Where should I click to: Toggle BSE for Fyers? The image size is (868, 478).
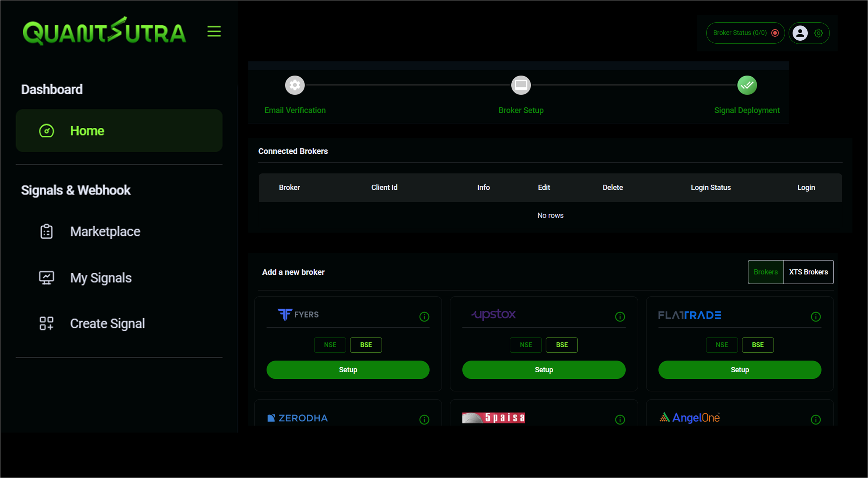(366, 345)
